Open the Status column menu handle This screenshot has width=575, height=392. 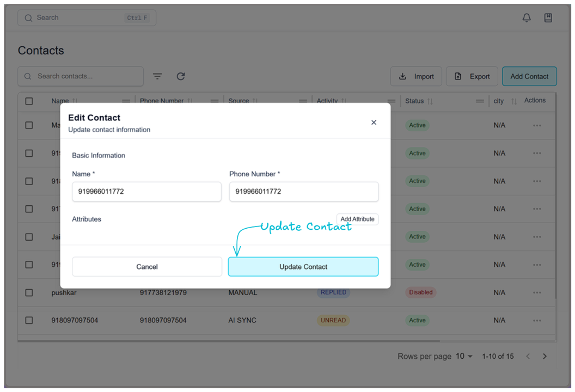(480, 101)
